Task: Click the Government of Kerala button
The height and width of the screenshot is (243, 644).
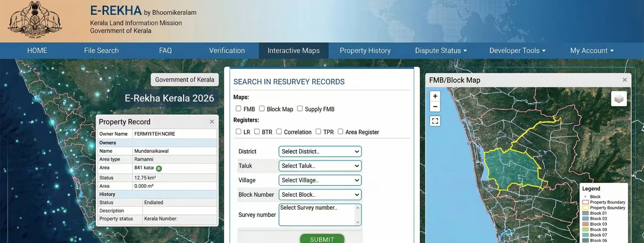Action: tap(184, 80)
